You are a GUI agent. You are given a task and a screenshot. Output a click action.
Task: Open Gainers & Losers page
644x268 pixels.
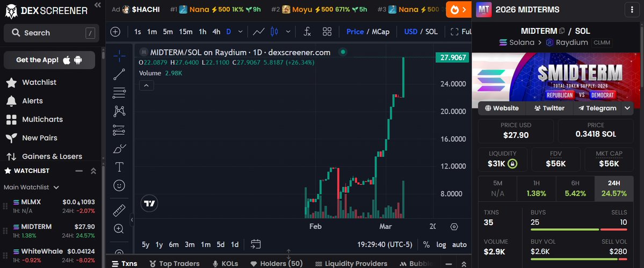click(44, 156)
